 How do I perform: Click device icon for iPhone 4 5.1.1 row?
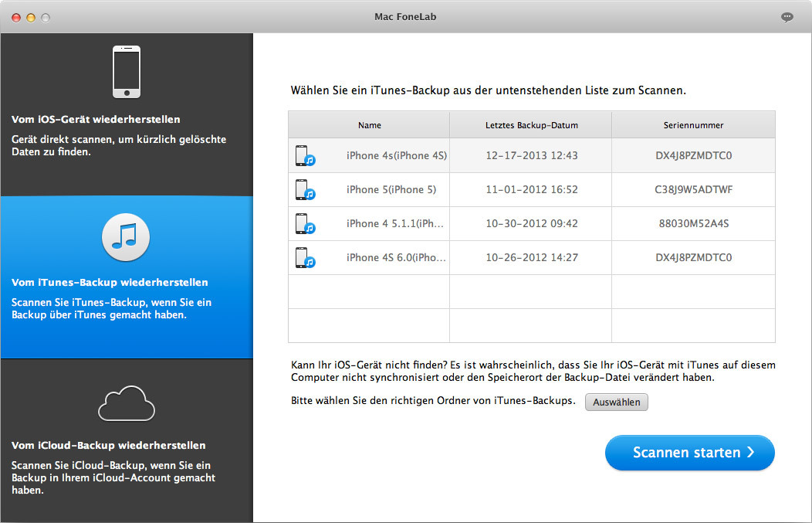coord(305,223)
